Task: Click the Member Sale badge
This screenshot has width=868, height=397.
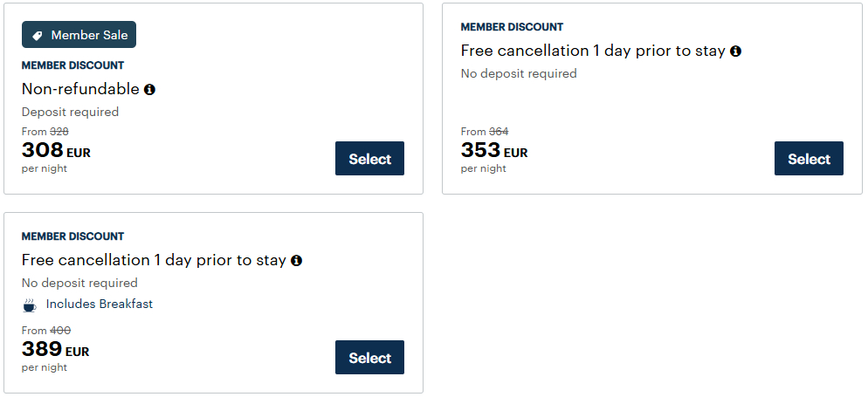Action: [x=79, y=35]
